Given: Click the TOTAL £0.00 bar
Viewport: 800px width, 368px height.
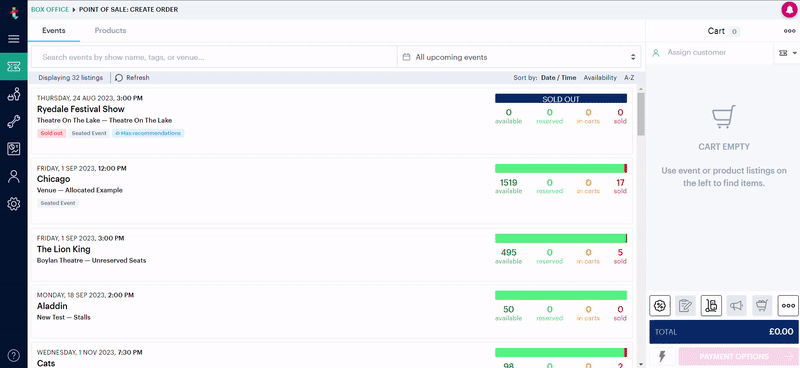Looking at the screenshot, I should coord(724,332).
